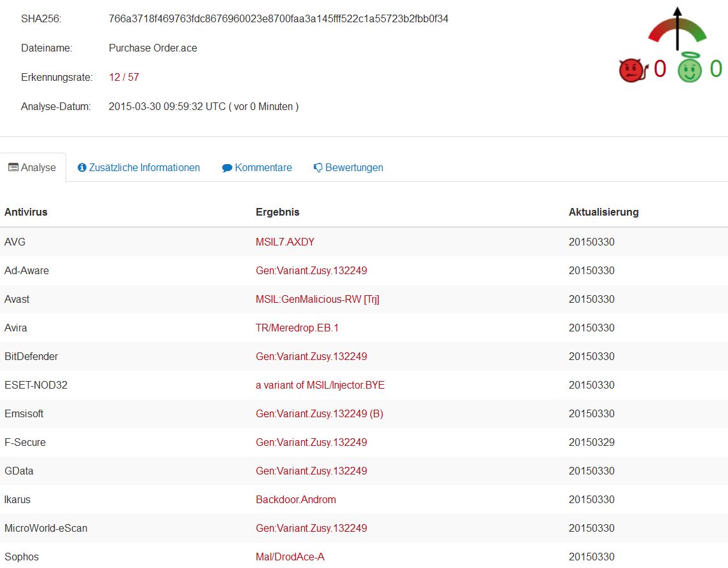Click the Avira row name

[16, 328]
